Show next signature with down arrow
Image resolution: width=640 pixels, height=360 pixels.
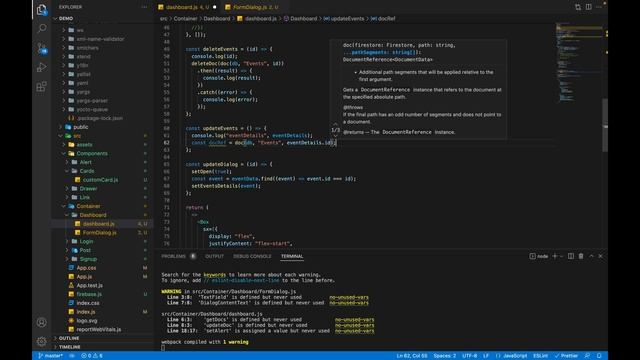(x=336, y=136)
